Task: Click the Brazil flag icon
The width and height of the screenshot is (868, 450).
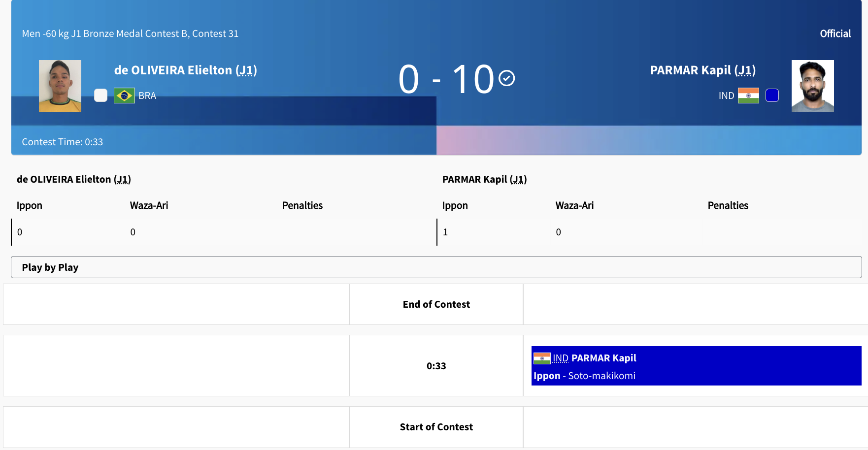Action: click(124, 96)
